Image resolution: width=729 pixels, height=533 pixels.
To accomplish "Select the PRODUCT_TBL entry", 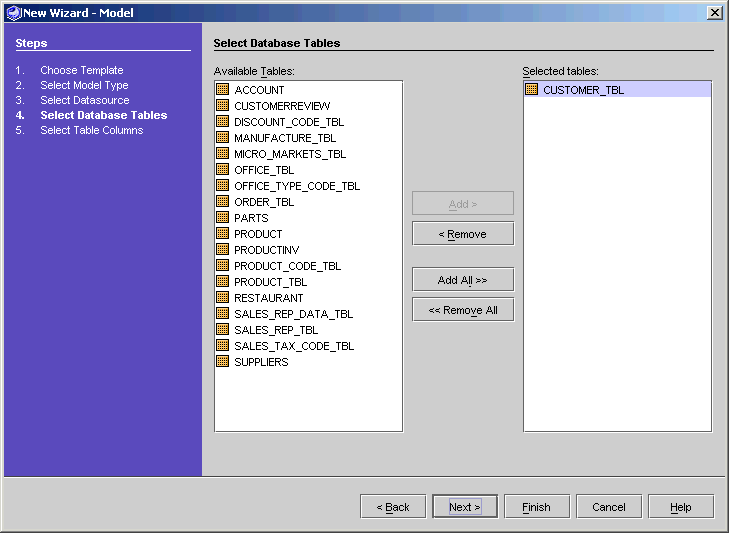I will click(x=271, y=282).
